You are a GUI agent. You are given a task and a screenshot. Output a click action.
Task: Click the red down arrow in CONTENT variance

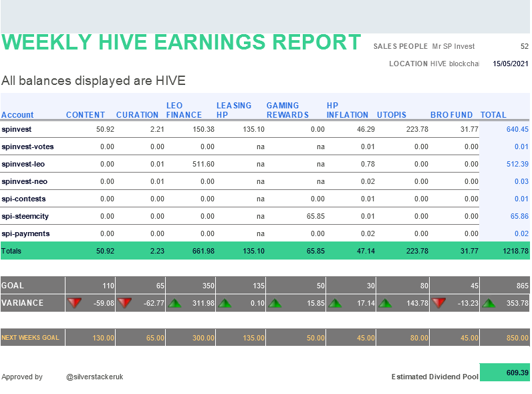click(74, 303)
